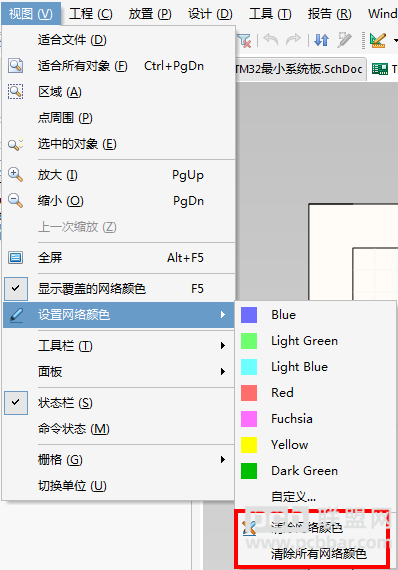Viewport: 398px width, 570px height.
Task: Switch to the STM32最小系统板.SchDoc tab
Action: click(x=299, y=69)
